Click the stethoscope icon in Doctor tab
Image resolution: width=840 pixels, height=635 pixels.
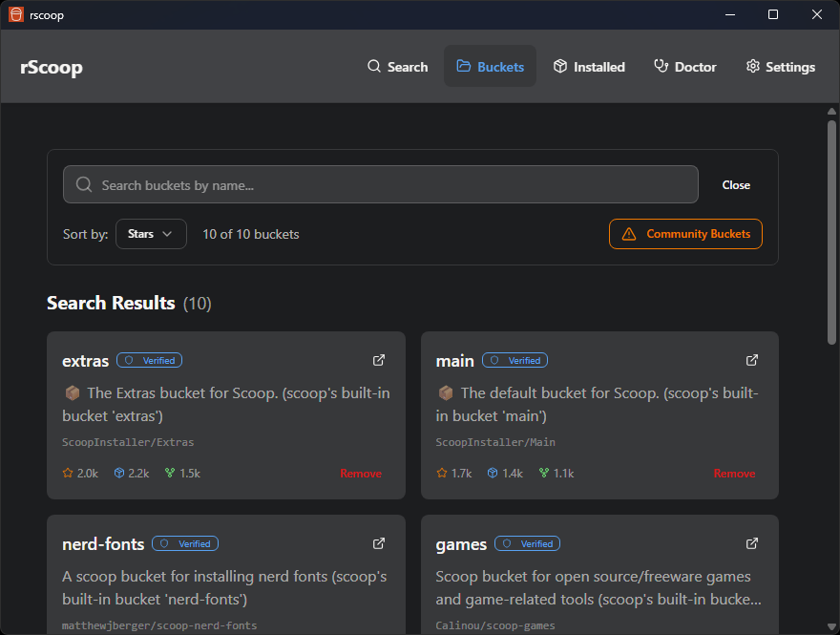pos(661,66)
